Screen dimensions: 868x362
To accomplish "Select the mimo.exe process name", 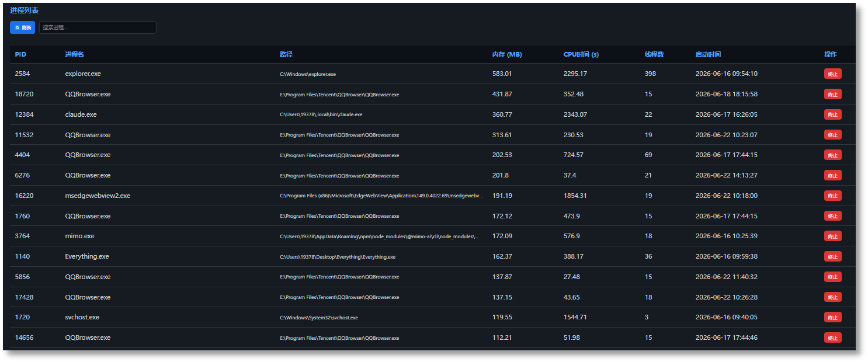I will tap(79, 236).
